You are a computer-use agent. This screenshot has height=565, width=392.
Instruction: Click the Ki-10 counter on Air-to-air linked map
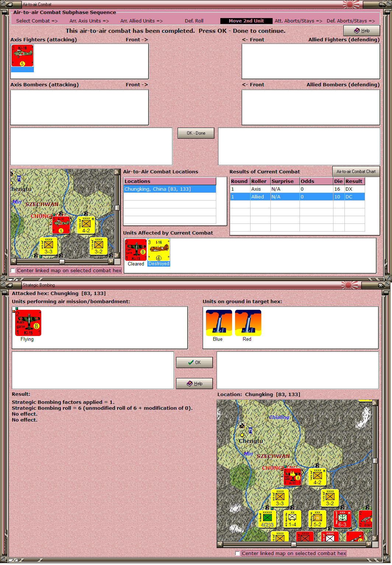point(61,225)
